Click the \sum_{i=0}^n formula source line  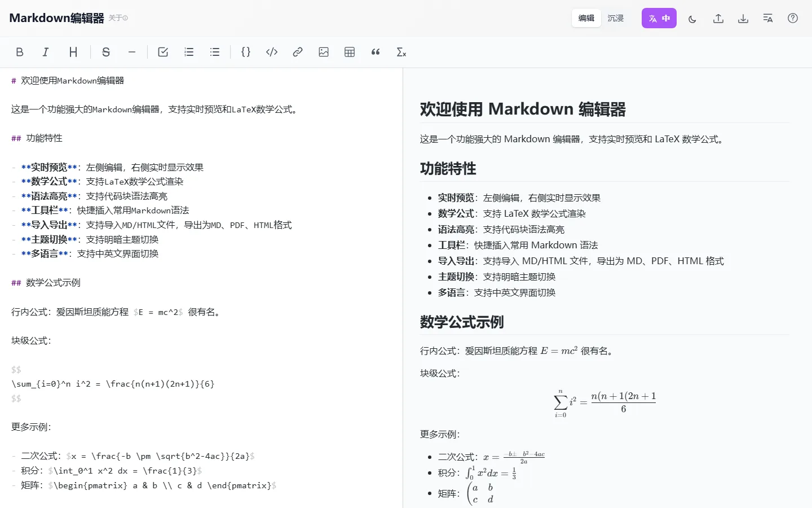pos(113,384)
